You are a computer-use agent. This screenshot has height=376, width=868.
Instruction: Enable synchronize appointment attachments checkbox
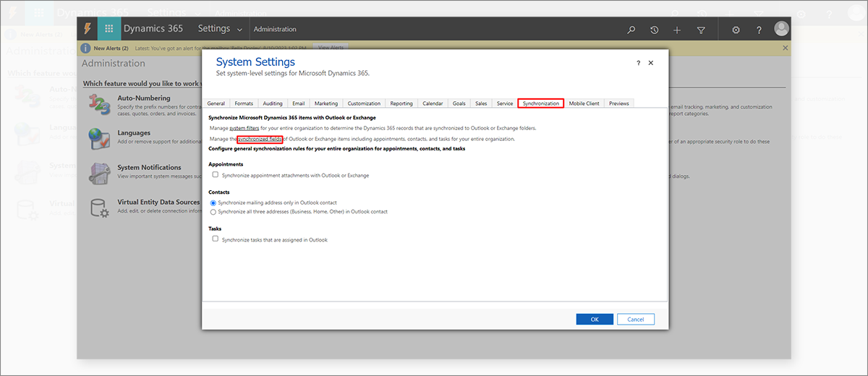click(x=216, y=174)
